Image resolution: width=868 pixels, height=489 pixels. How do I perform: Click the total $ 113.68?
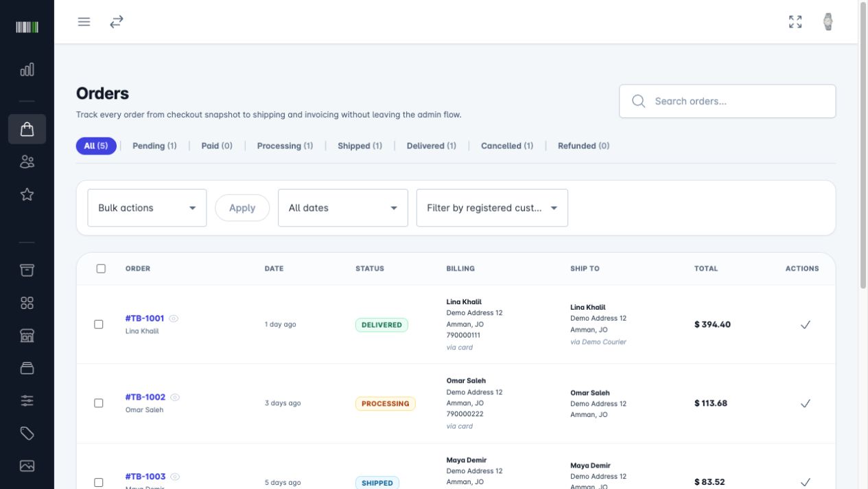coord(711,403)
